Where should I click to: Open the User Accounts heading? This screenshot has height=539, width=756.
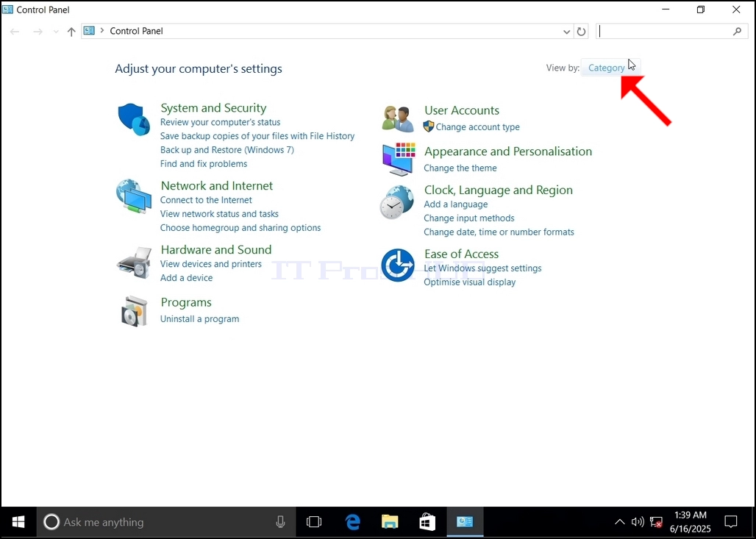point(461,110)
